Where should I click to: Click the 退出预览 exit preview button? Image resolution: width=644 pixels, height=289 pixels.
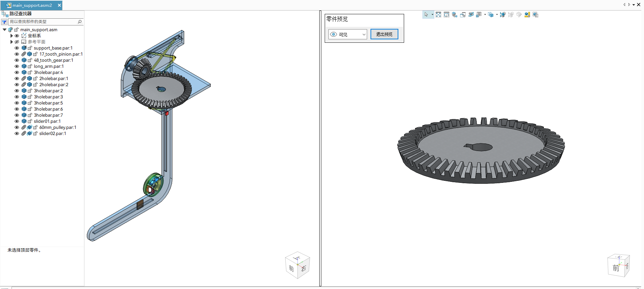coord(384,34)
